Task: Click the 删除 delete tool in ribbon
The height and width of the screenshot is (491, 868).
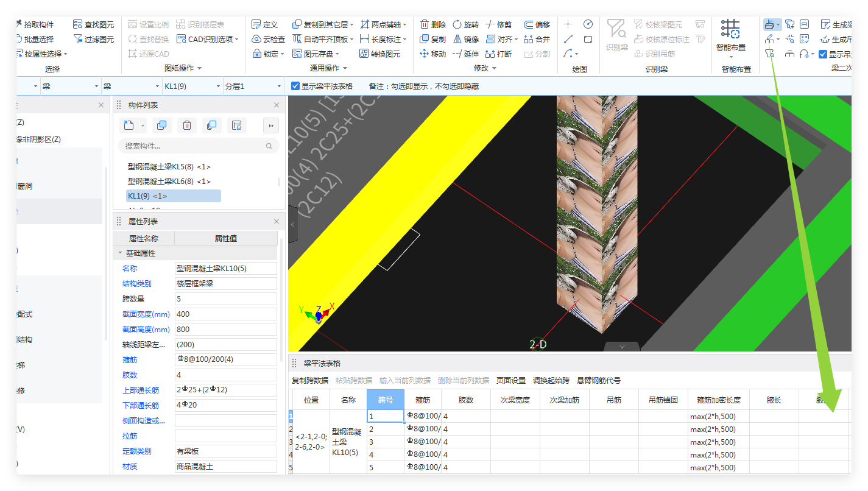Action: pos(433,24)
